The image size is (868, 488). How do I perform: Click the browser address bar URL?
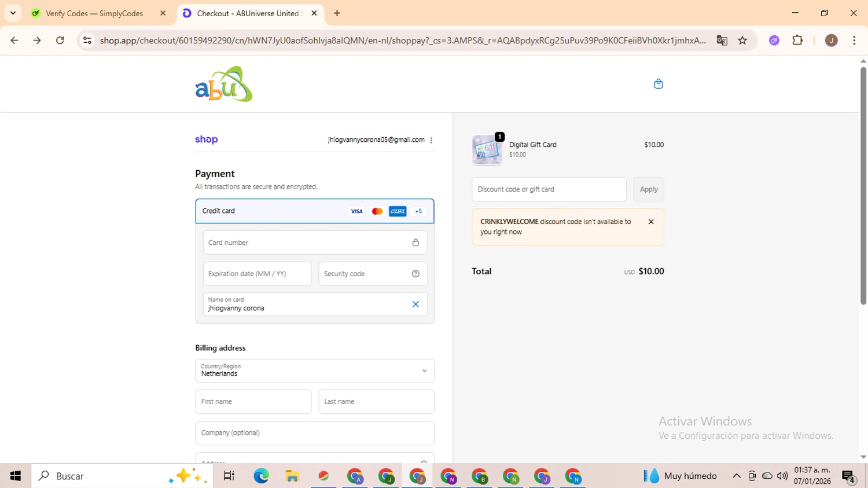[x=403, y=41]
